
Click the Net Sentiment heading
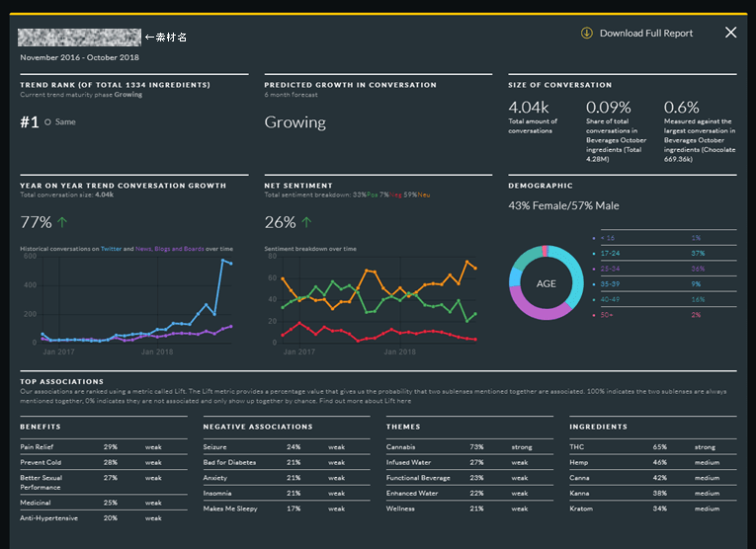pyautogui.click(x=298, y=186)
